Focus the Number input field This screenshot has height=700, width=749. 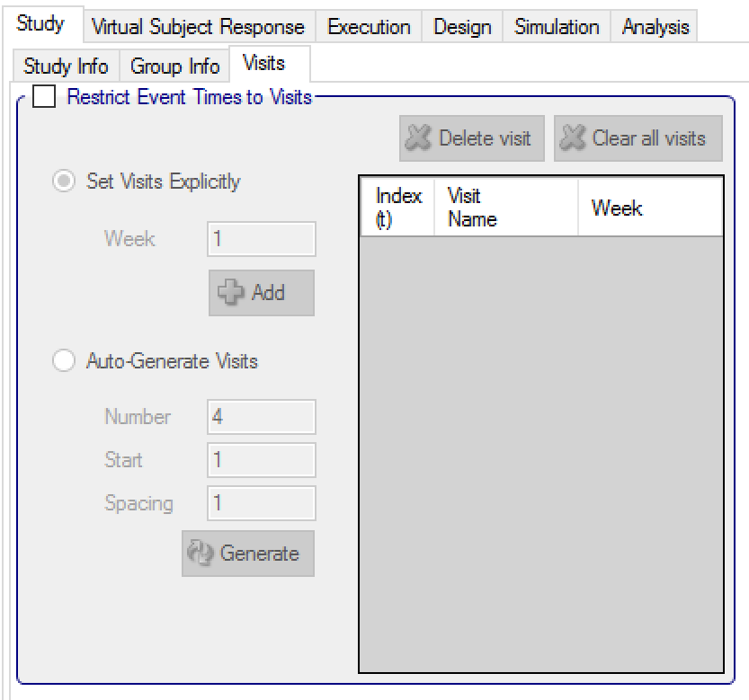pos(262,417)
